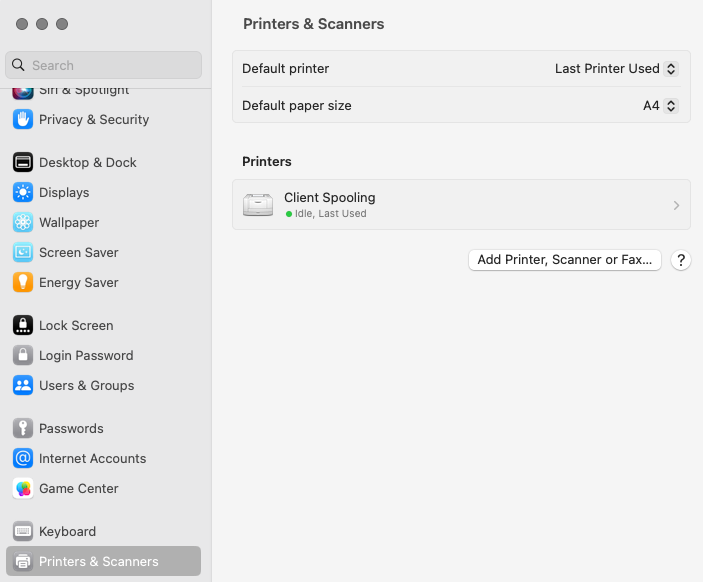Go to Keyboard settings pane
The height and width of the screenshot is (582, 703).
[x=67, y=531]
